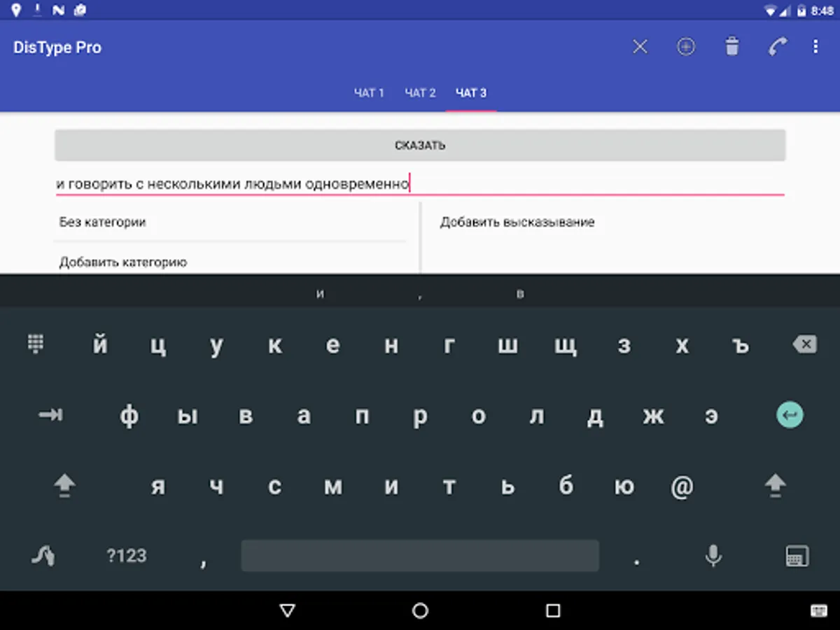Switch to the ЧАТ 1 tab
This screenshot has height=630, width=840.
(369, 93)
